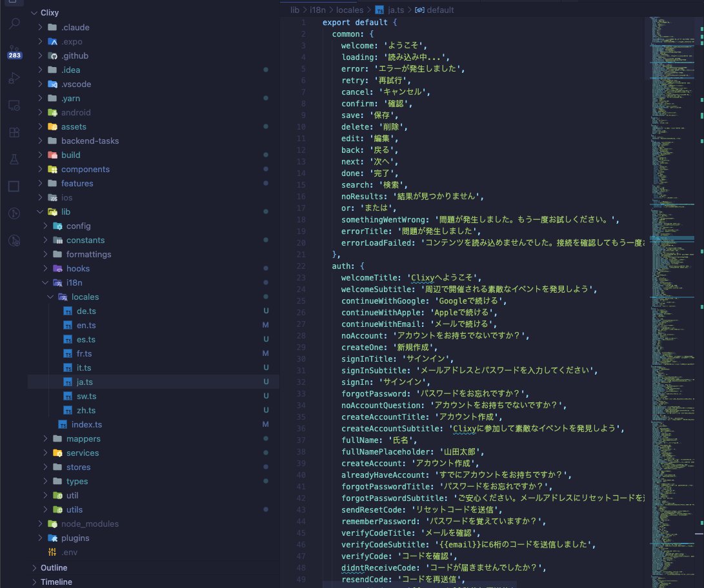Screen dimensions: 704x588
Task: Click the components folder icon
Action: [x=52, y=169]
